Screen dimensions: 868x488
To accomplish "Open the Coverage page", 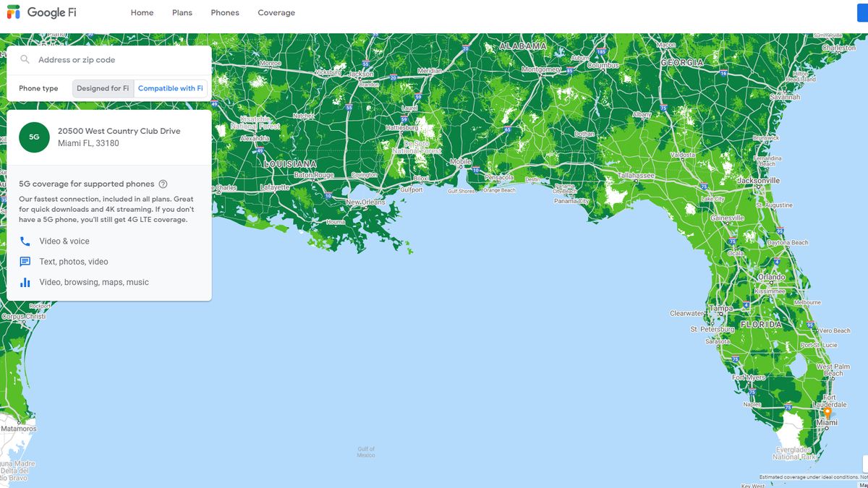I will tap(276, 13).
